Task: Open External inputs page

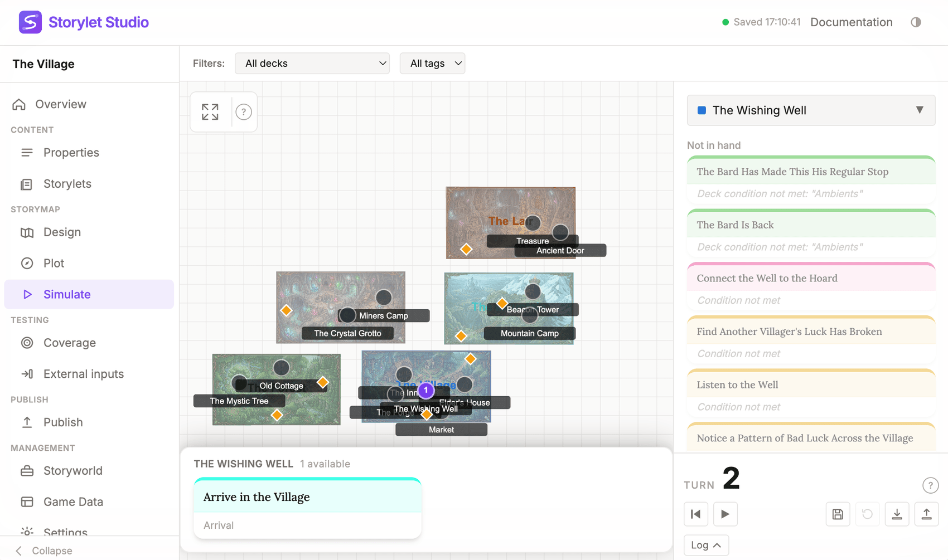Action: [x=89, y=374]
